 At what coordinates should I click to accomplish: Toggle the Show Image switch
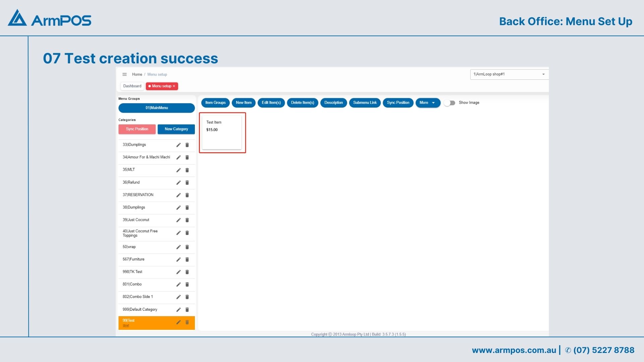point(449,103)
